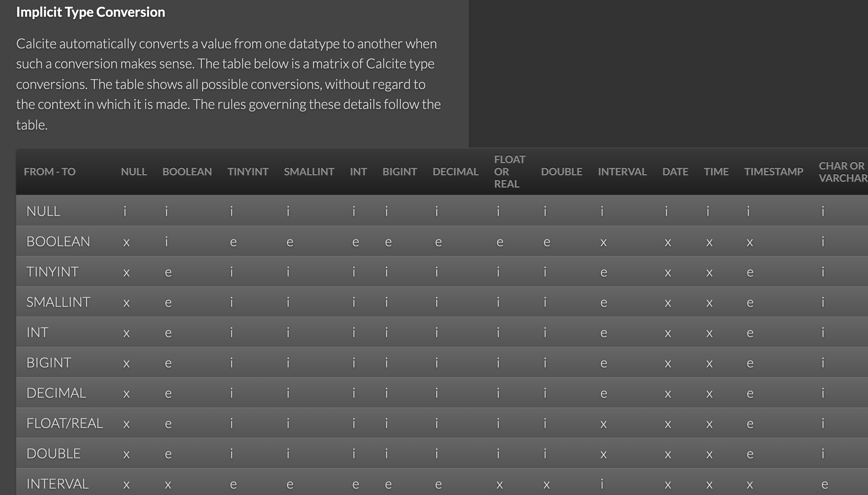Image resolution: width=868 pixels, height=495 pixels.
Task: Click the BOOLEAN row label
Action: [58, 242]
